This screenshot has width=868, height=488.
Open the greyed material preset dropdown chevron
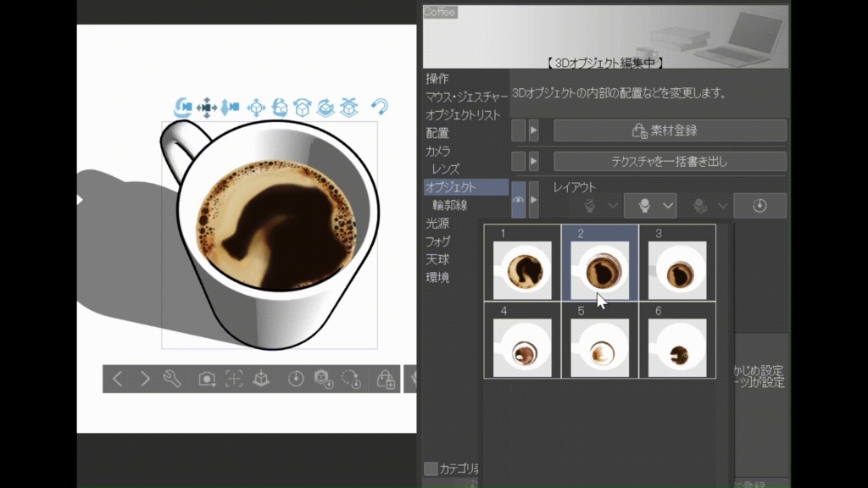pyautogui.click(x=613, y=205)
